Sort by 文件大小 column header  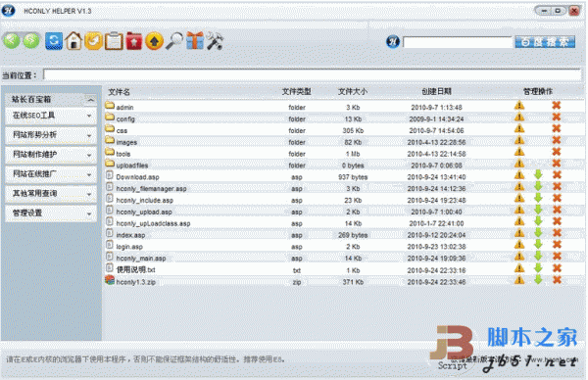(x=353, y=91)
